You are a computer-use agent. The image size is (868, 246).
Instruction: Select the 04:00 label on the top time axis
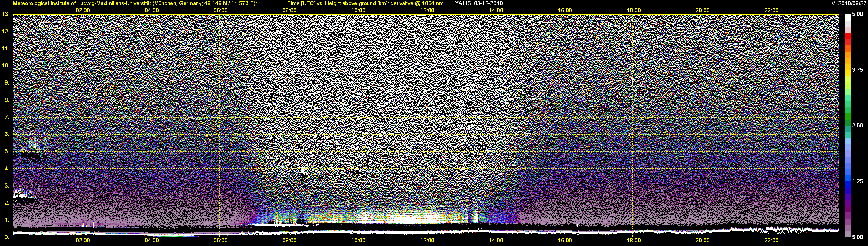[152, 10]
